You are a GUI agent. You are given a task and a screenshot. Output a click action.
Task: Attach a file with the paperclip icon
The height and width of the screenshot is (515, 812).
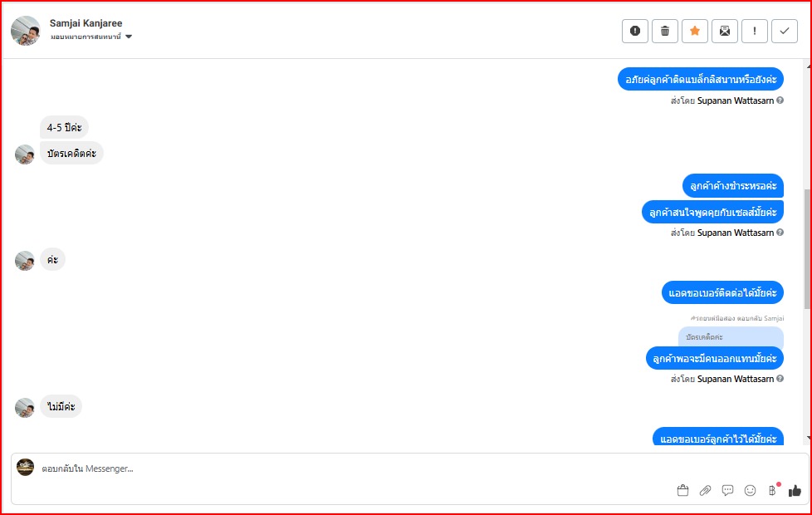click(x=705, y=490)
